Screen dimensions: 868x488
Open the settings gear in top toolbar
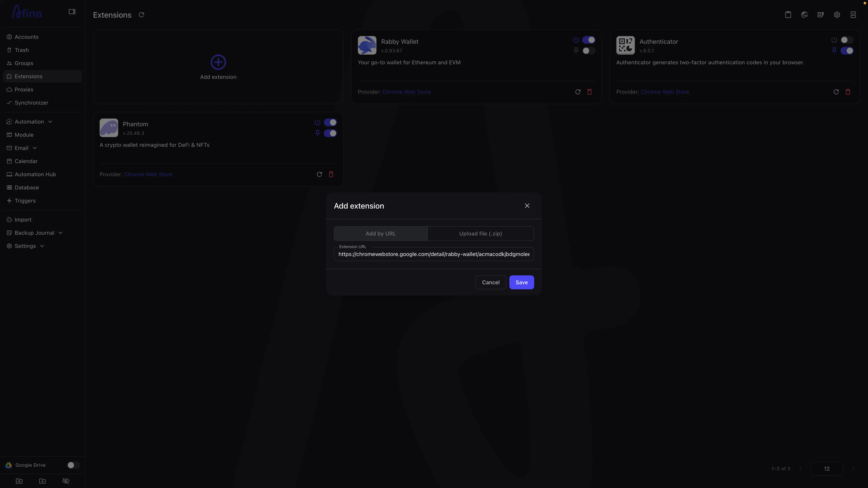tap(837, 15)
